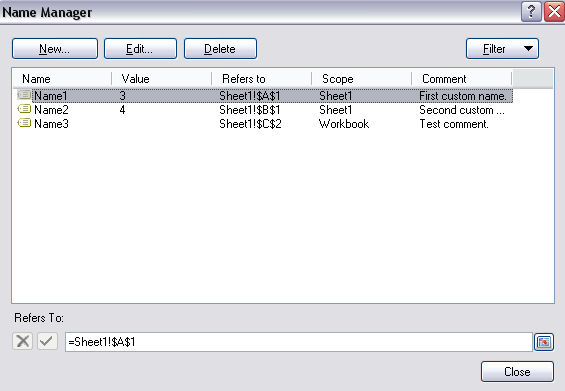Click the Name2 defined-name tag icon
565x391 pixels.
(24, 109)
